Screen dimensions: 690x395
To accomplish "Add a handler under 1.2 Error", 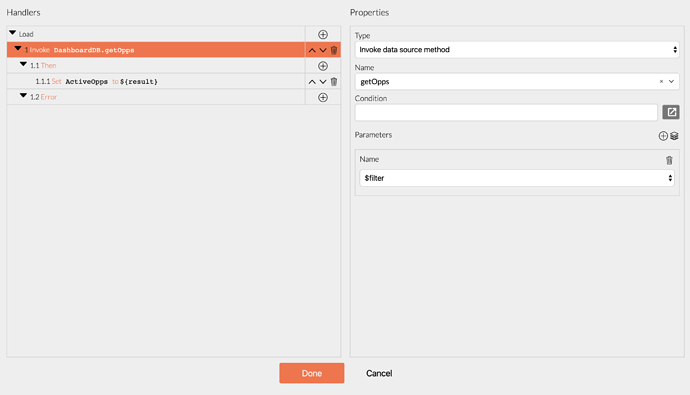I will [x=323, y=97].
